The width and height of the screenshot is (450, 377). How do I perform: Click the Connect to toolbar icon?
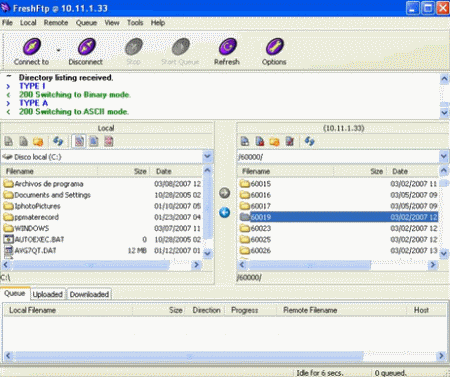(x=32, y=46)
